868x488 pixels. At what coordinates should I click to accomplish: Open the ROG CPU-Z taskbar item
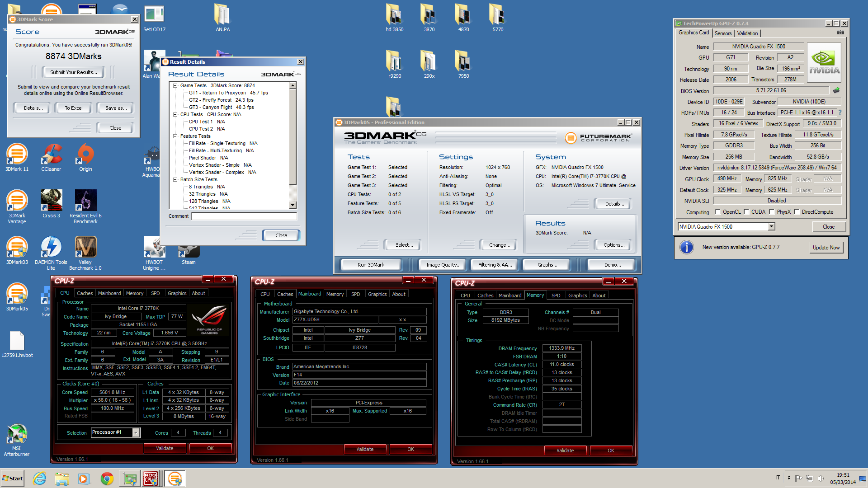(x=151, y=479)
